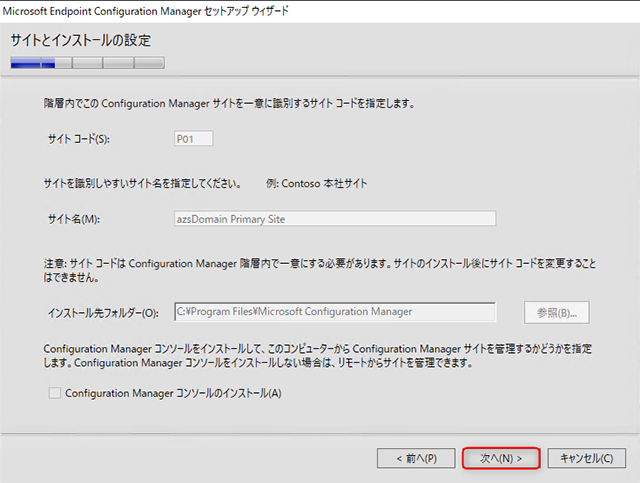Image resolution: width=640 pixels, height=483 pixels.
Task: Click the サイト名(M): label
Action: [74, 219]
